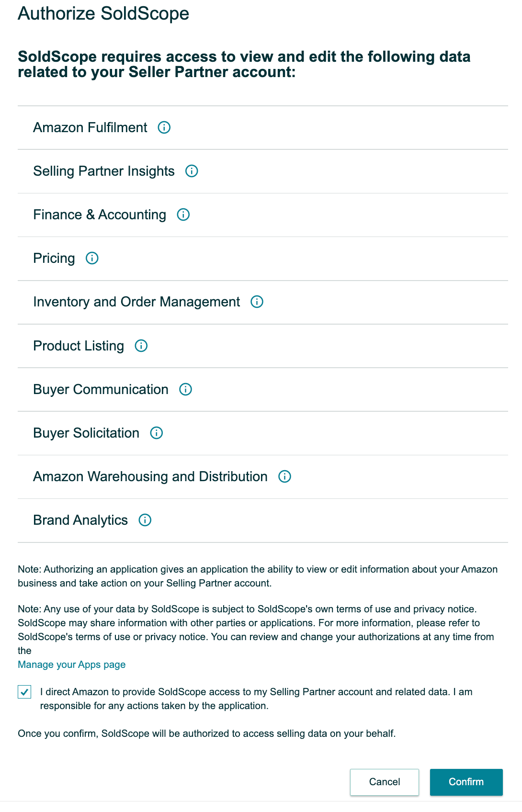This screenshot has width=522, height=812.
Task: Click the Amazon Fulfilment permission label
Action: [90, 127]
